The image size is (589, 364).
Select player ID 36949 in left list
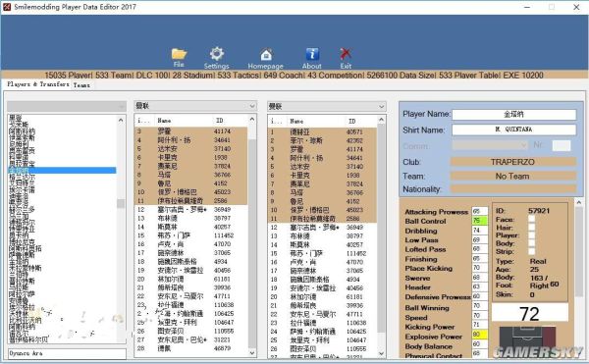coord(190,209)
